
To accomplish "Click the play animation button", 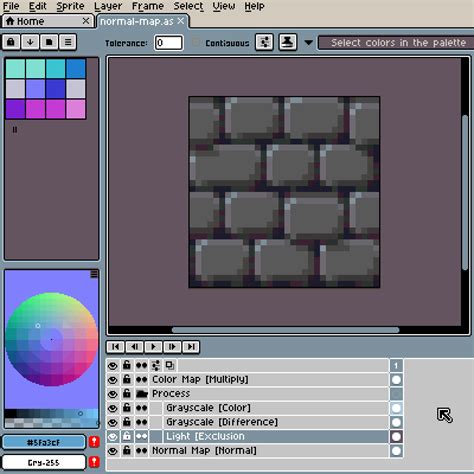I will coord(153,347).
